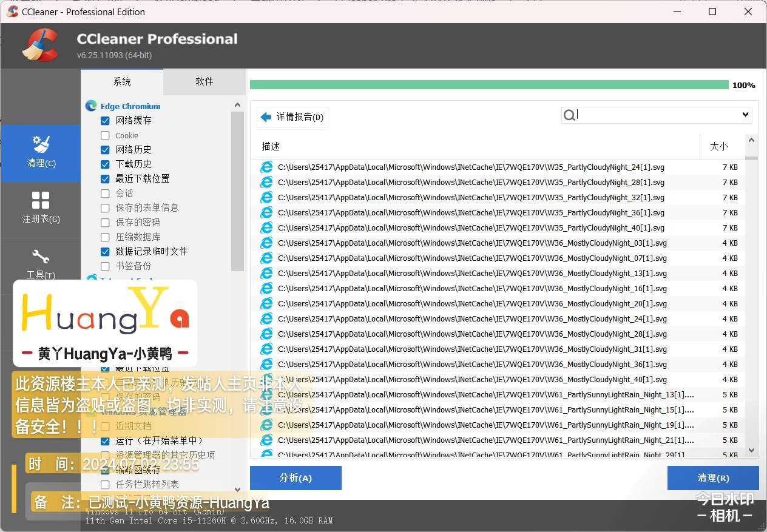Click the green 100% progress bar
The height and width of the screenshot is (532, 767).
[x=488, y=85]
